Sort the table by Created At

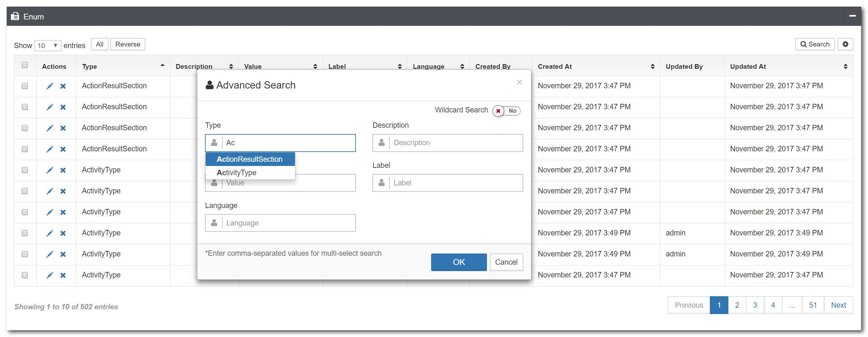tap(596, 66)
